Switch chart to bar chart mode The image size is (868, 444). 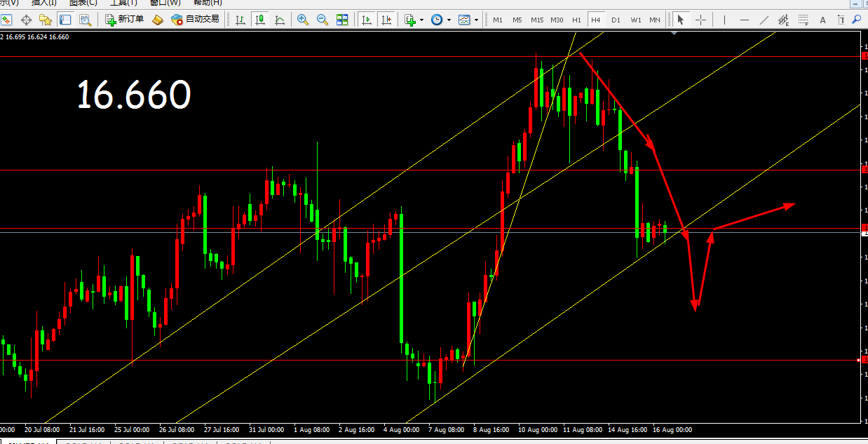click(240, 20)
